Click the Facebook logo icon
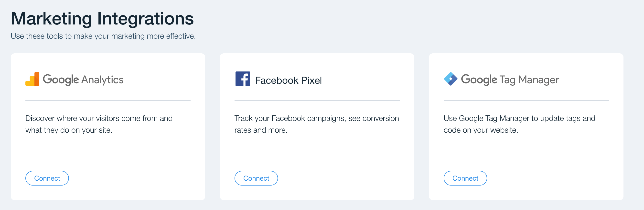Image resolution: width=644 pixels, height=210 pixels. click(243, 79)
